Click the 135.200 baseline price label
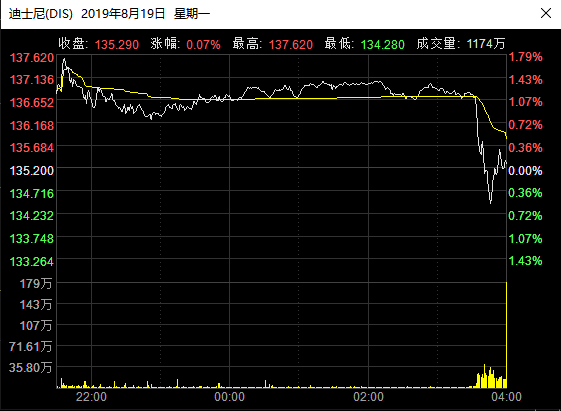 (32, 171)
